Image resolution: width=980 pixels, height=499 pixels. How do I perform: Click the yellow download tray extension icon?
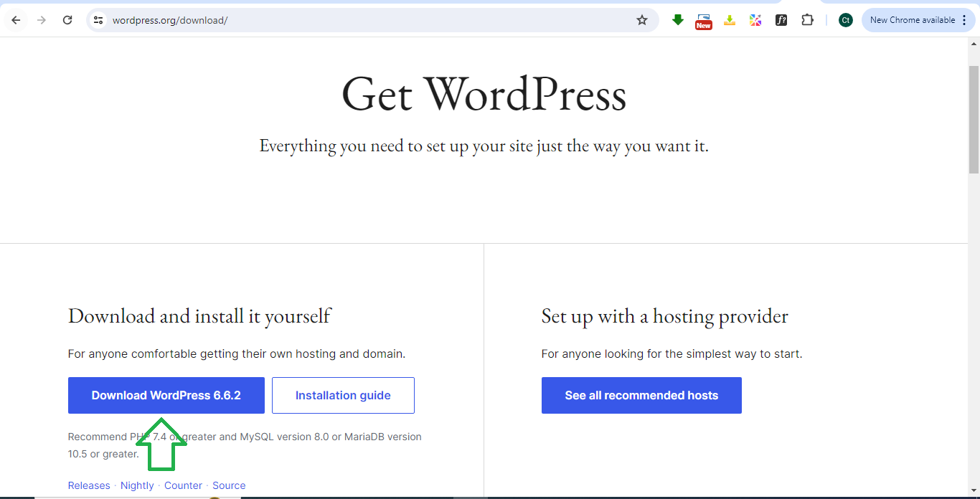click(x=730, y=20)
